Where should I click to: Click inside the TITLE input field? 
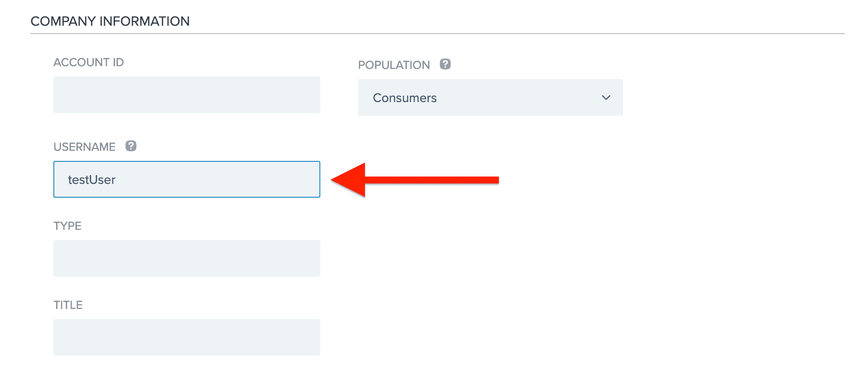pos(187,337)
